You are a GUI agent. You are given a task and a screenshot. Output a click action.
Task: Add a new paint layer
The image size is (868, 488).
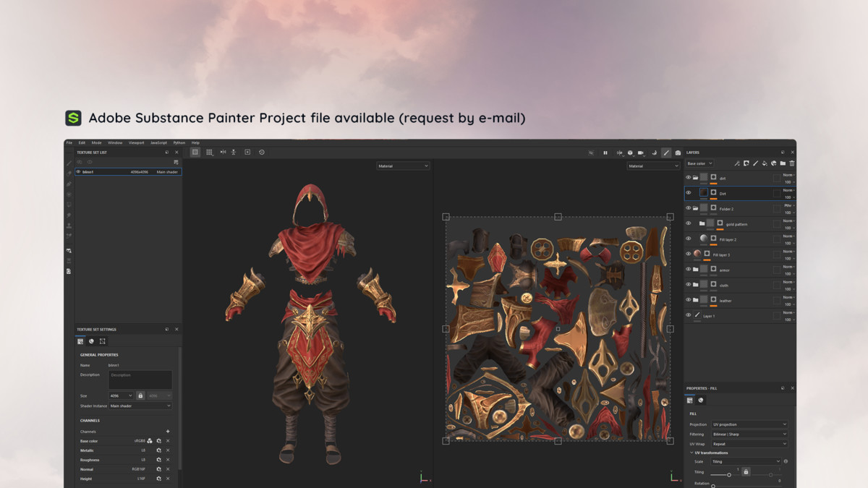(755, 163)
